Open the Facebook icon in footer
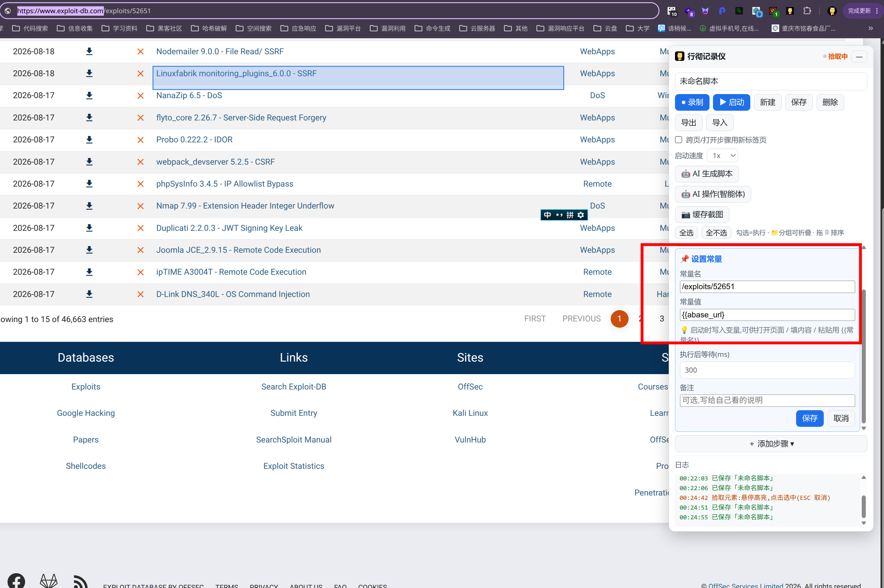Image resolution: width=884 pixels, height=588 pixels. coord(17,581)
